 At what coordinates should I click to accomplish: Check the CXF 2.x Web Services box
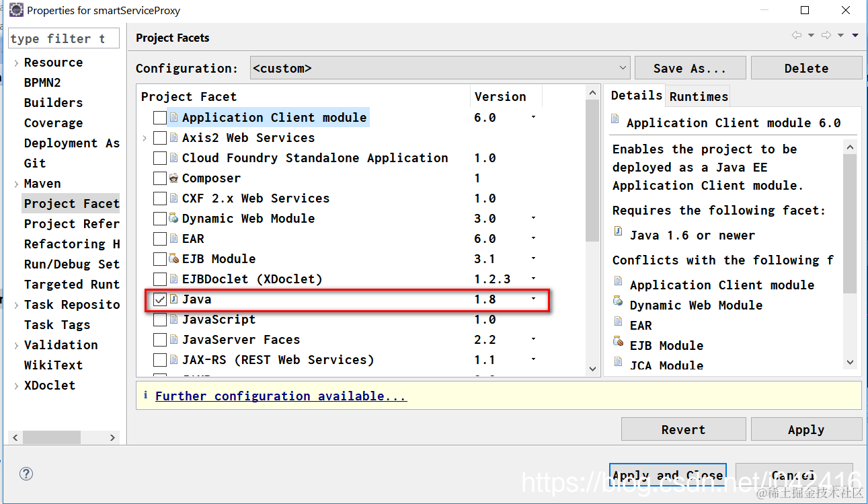[159, 199]
